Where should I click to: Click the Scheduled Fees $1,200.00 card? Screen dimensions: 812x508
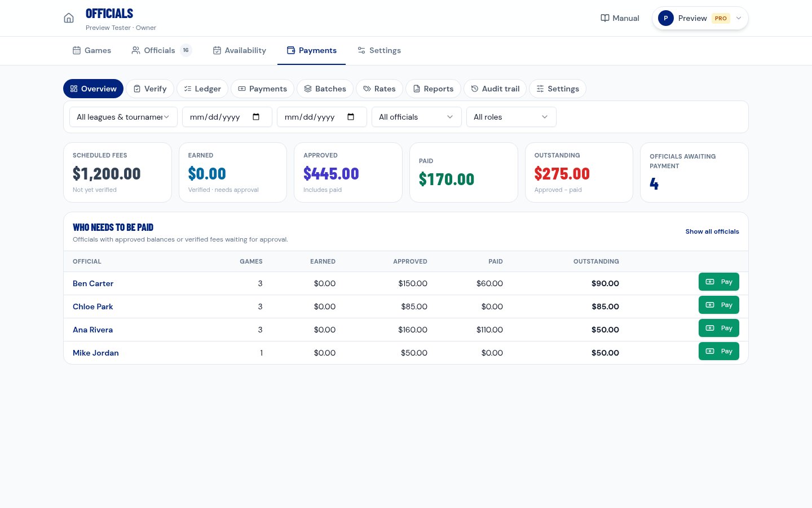tap(117, 172)
